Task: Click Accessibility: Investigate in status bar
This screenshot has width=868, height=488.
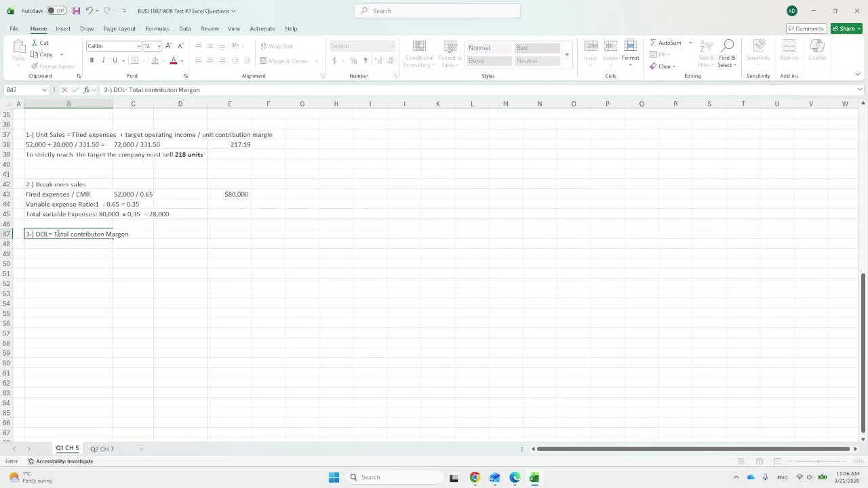Action: tap(60, 462)
